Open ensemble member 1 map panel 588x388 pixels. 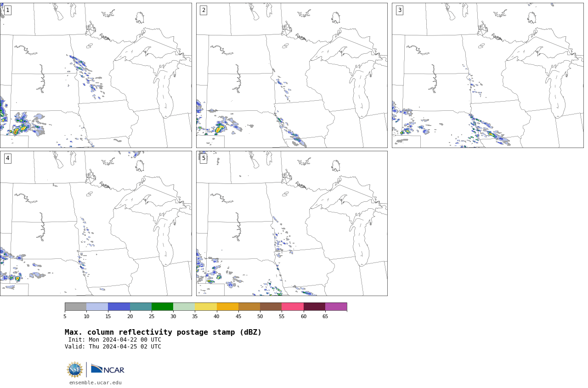pyautogui.click(x=96, y=75)
